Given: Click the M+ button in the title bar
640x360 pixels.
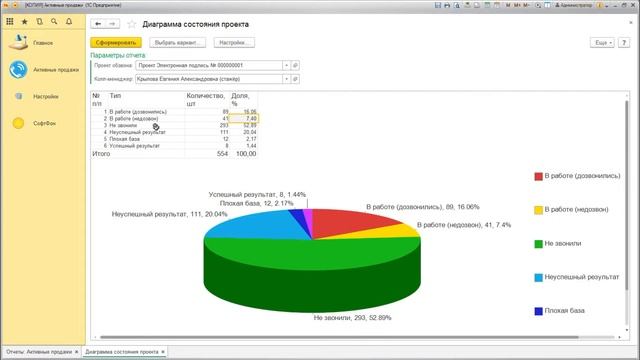Looking at the screenshot, I should [x=517, y=5].
